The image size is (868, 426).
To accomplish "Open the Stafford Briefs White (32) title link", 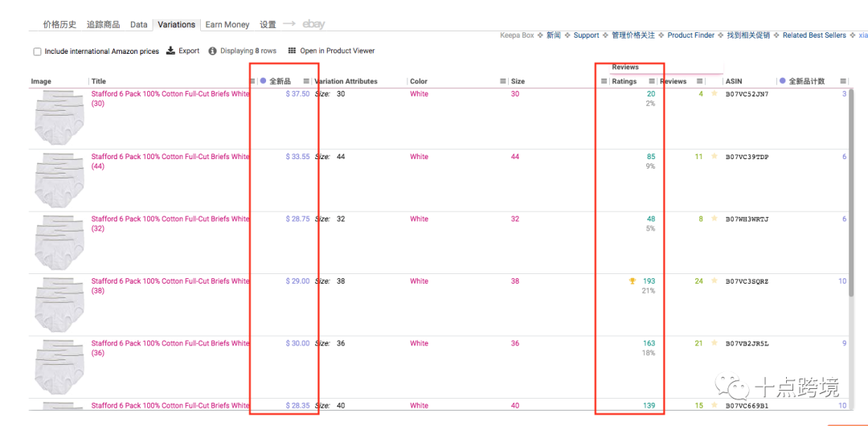I will 170,223.
